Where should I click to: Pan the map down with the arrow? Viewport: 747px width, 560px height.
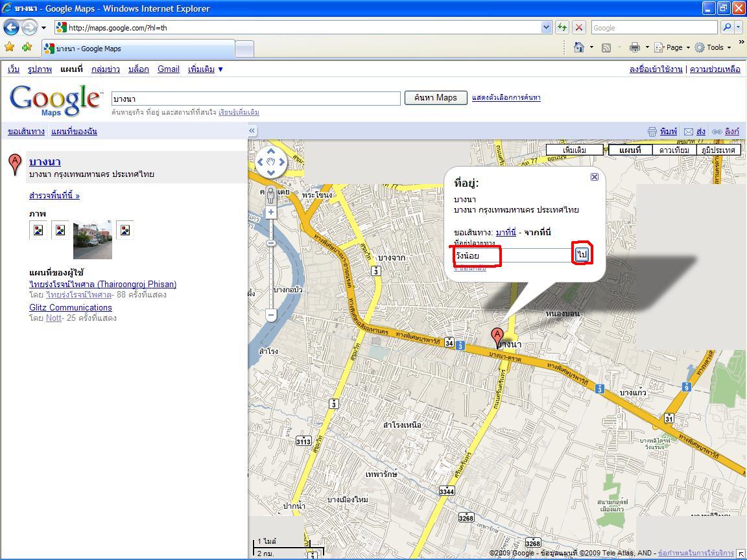[x=271, y=173]
